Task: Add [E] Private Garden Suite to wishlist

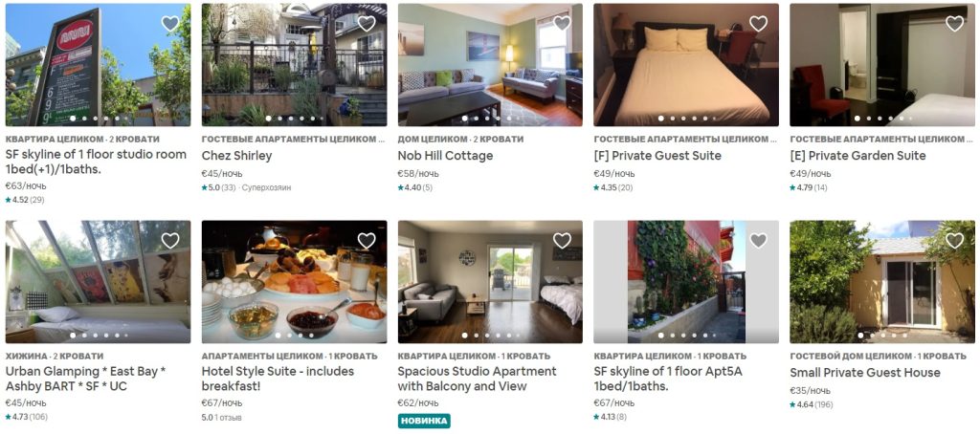Action: click(x=954, y=24)
